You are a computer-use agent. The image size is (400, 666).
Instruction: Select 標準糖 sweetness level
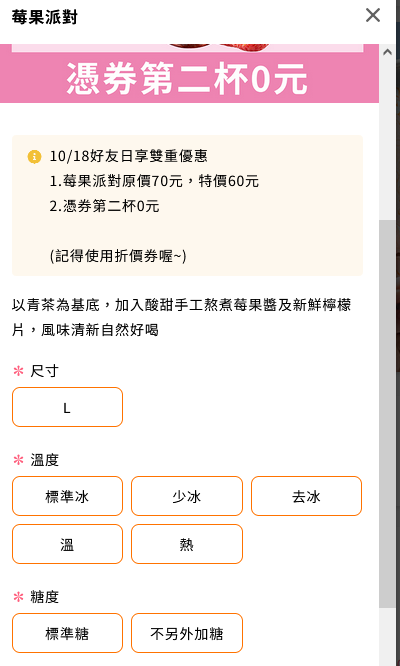point(68,633)
